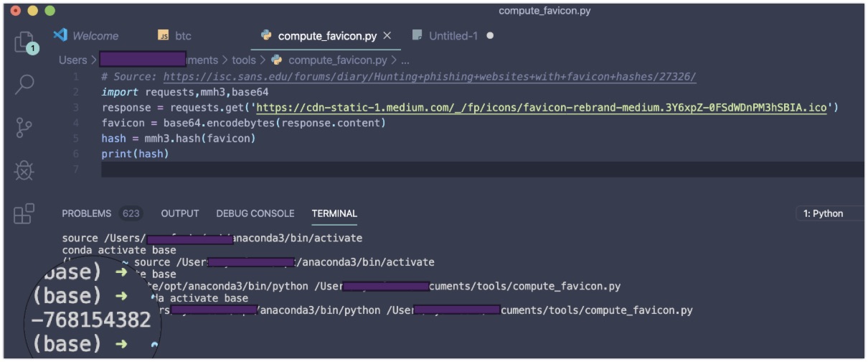Select the TERMINAL panel tab
The image size is (868, 362).
click(x=334, y=213)
